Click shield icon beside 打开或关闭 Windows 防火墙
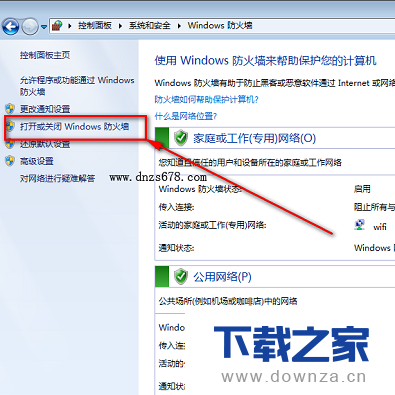This screenshot has width=395, height=395. click(x=10, y=126)
